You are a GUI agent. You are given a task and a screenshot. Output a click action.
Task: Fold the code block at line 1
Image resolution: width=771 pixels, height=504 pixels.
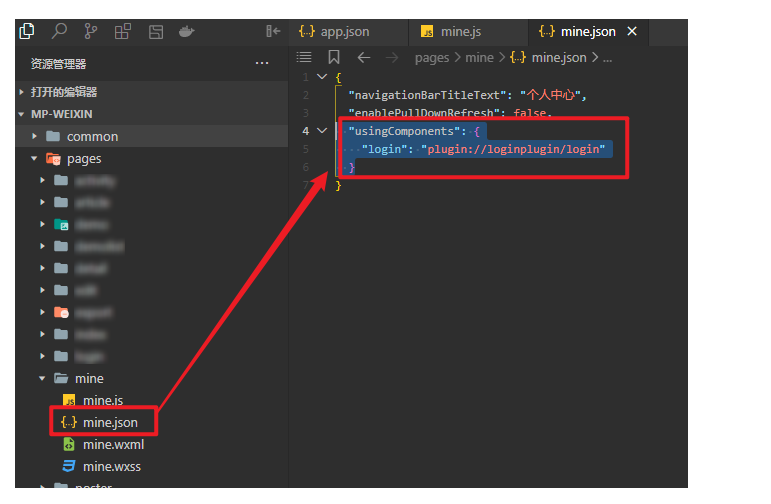[322, 77]
